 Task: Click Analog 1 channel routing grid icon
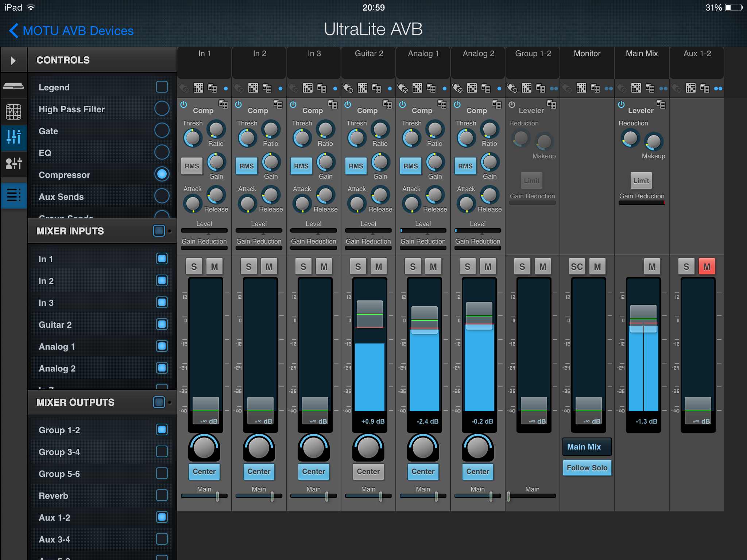[x=417, y=88]
